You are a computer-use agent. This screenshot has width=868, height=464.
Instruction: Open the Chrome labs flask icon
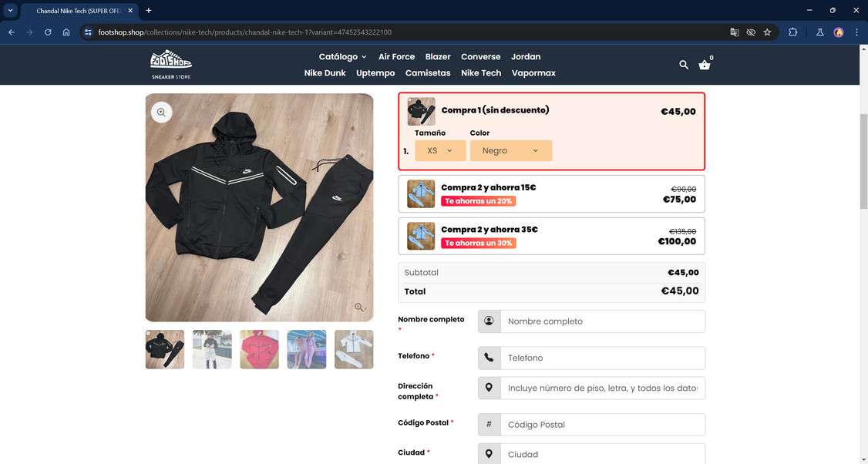(x=820, y=32)
